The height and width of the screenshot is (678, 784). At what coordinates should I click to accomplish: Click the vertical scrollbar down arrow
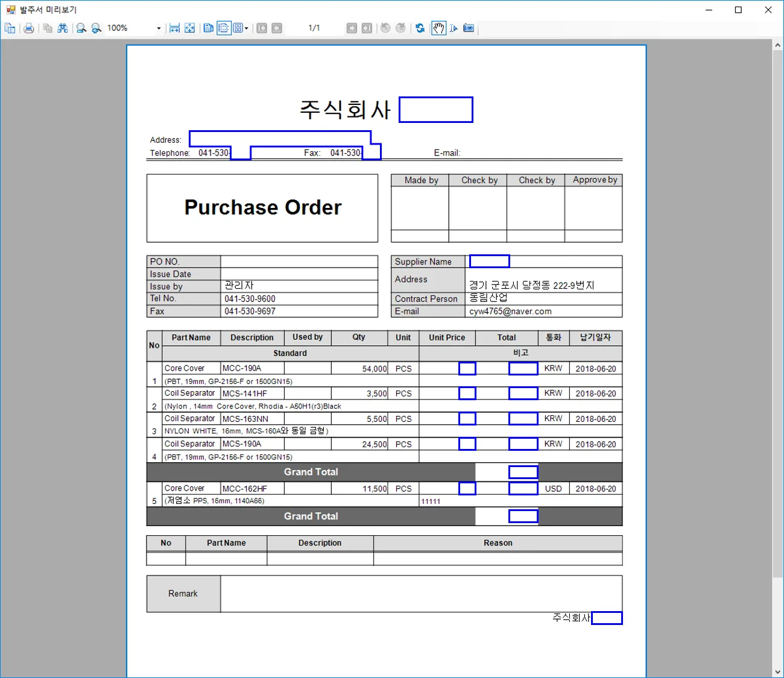777,672
